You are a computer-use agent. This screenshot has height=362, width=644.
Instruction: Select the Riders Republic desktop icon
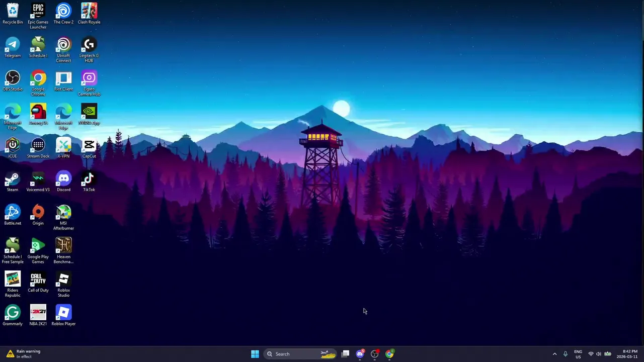(x=13, y=285)
